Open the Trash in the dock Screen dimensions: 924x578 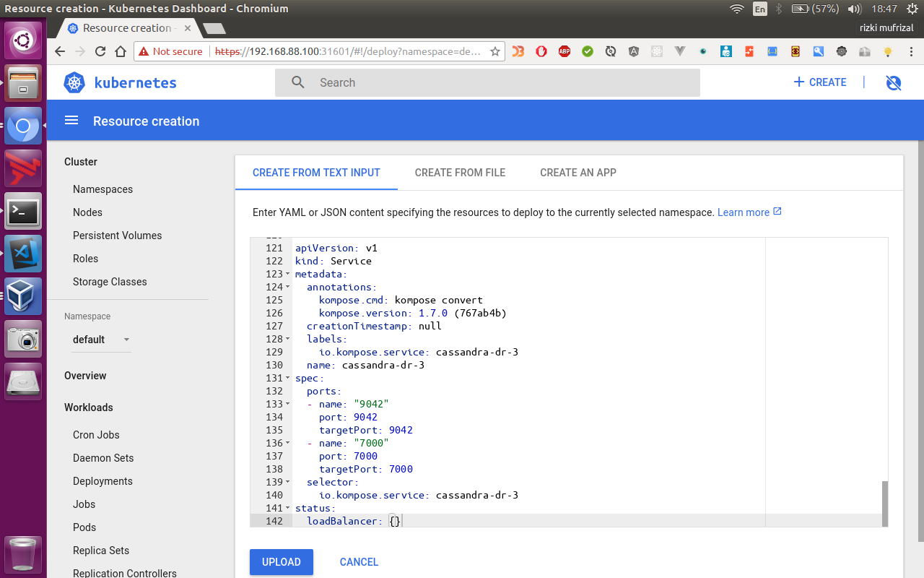click(23, 554)
